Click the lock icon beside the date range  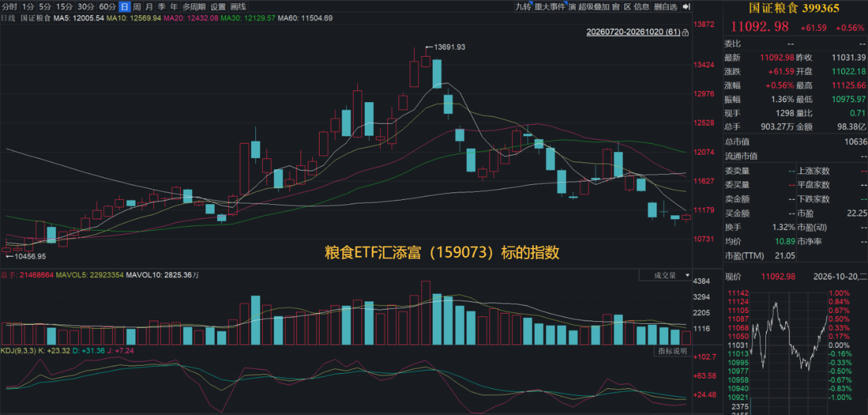pyautogui.click(x=685, y=32)
